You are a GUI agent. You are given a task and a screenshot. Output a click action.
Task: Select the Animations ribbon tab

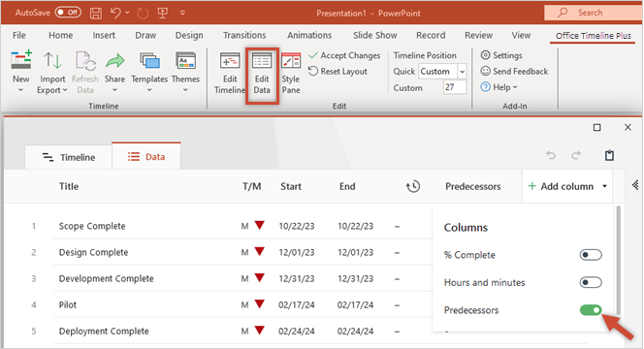[309, 35]
